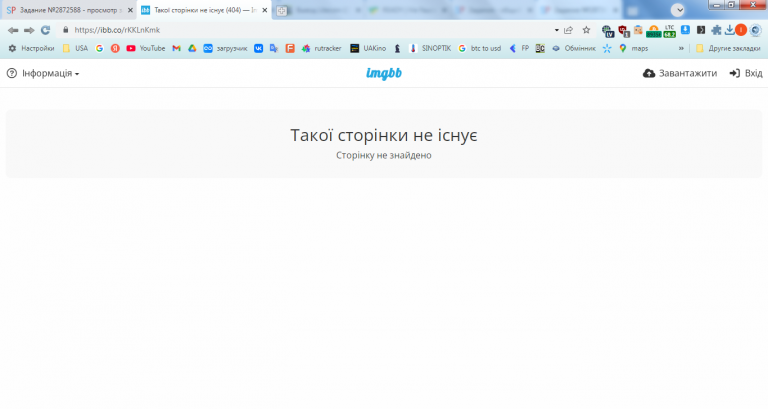Click the Вхід login link

(746, 73)
